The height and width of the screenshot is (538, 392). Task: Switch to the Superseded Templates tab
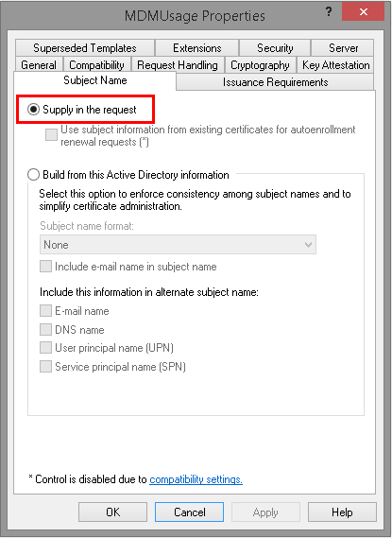(x=85, y=48)
